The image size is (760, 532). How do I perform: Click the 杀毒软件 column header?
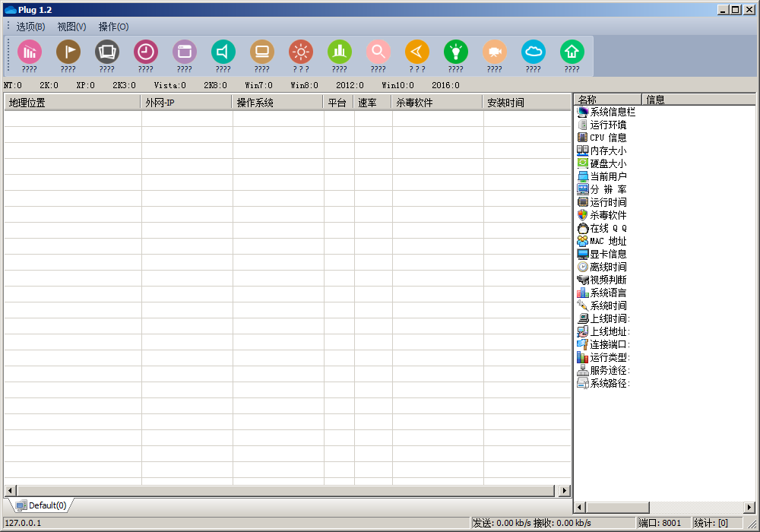click(x=437, y=103)
